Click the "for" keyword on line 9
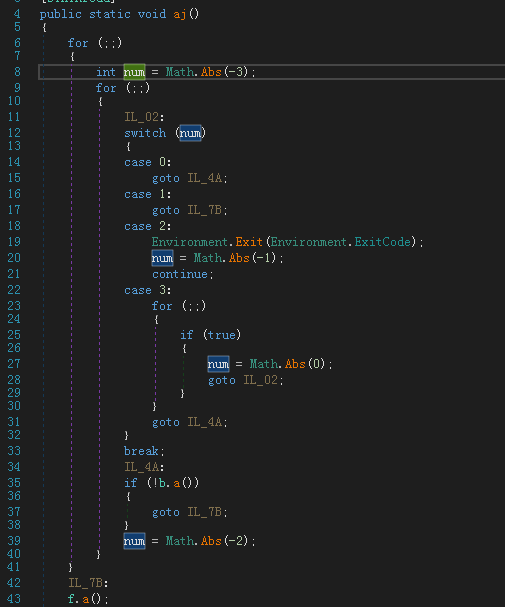505x607 pixels. 106,88
